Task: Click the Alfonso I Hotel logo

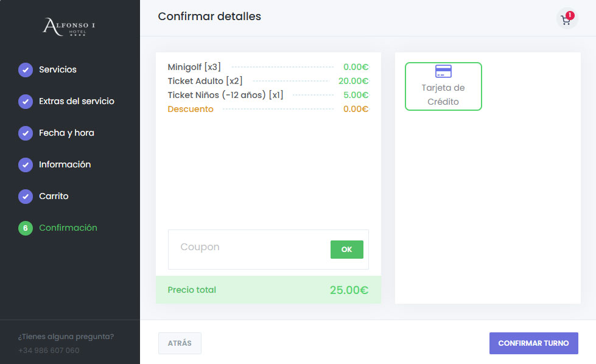Action: (x=69, y=27)
